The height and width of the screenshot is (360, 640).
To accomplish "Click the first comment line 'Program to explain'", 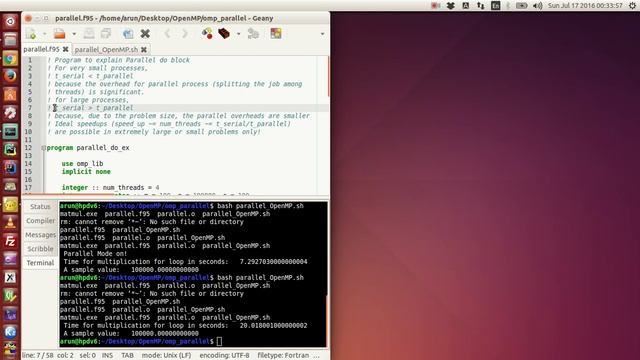I will [118, 60].
